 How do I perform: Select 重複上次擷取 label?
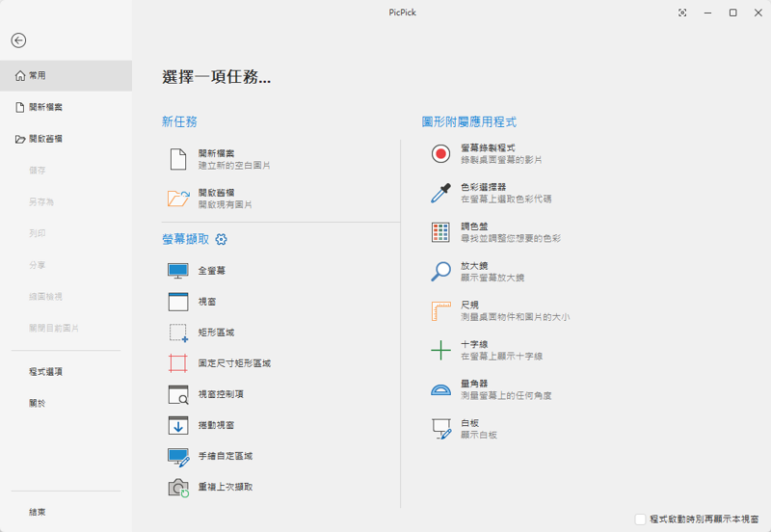point(226,488)
